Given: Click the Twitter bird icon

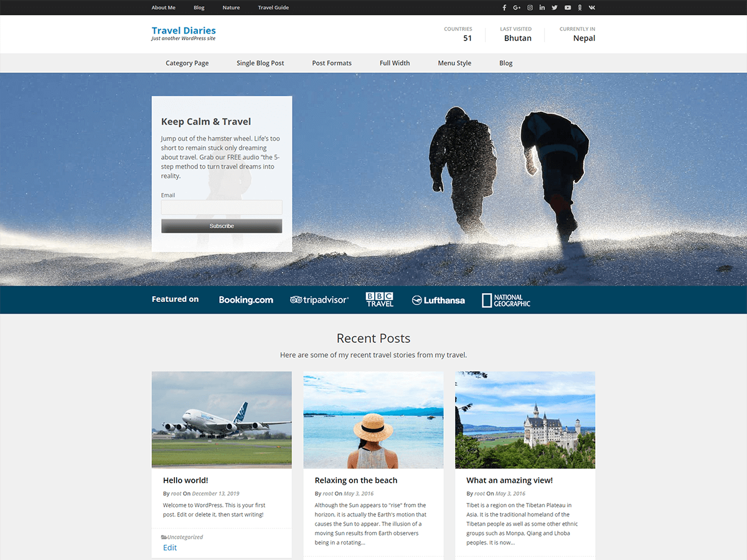Looking at the screenshot, I should (555, 7).
